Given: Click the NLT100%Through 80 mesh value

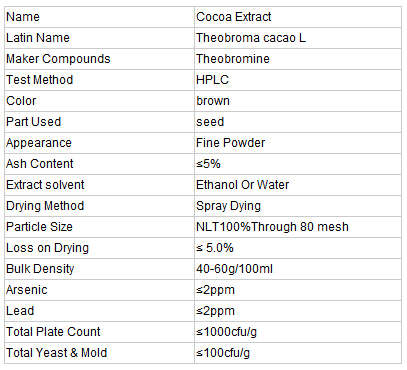Looking at the screenshot, I should [272, 227].
